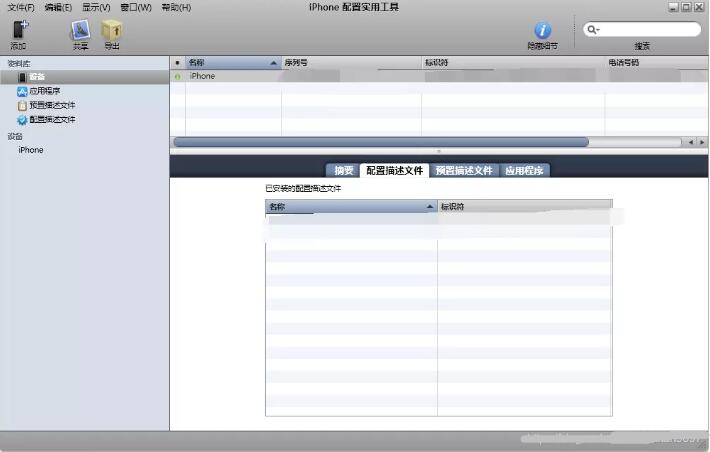
Task: Switch to the 摘要 tab
Action: (x=344, y=171)
